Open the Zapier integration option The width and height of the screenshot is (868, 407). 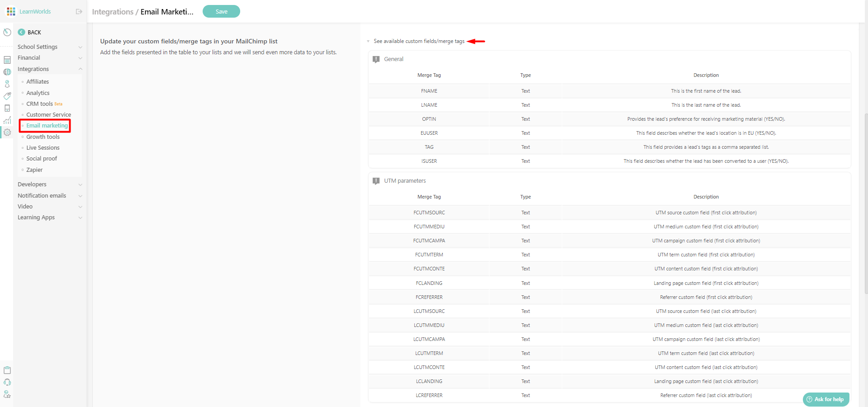[x=34, y=170]
